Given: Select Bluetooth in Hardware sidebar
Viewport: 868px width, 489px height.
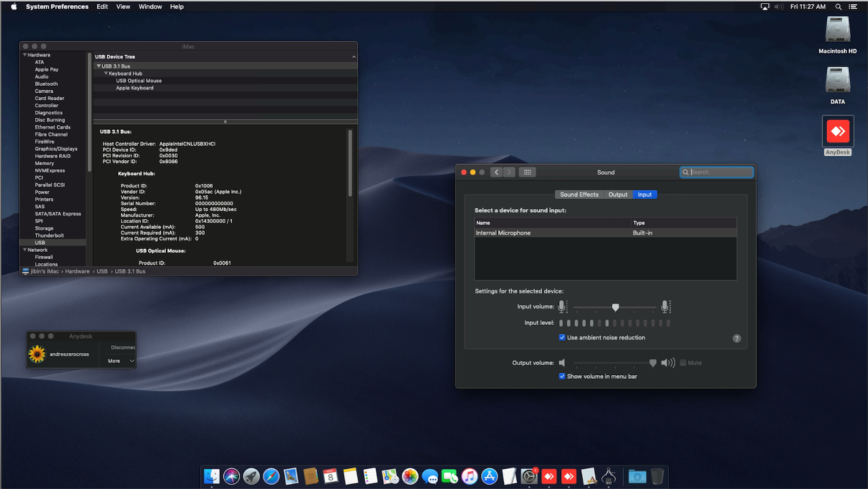Looking at the screenshot, I should 46,84.
